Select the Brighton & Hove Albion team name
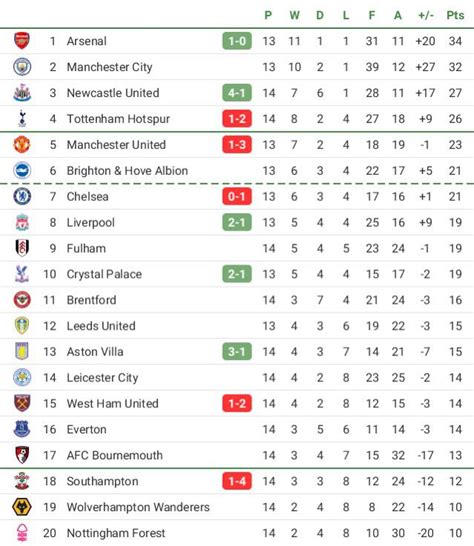The image size is (474, 546). pyautogui.click(x=127, y=171)
